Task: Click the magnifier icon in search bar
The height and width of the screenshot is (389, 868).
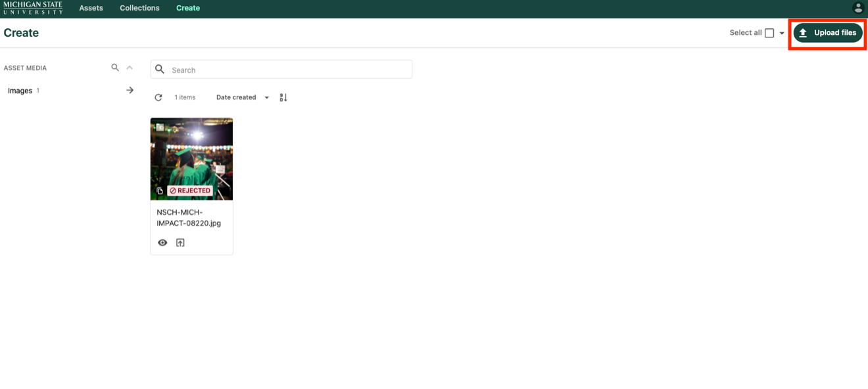Action: (x=160, y=70)
